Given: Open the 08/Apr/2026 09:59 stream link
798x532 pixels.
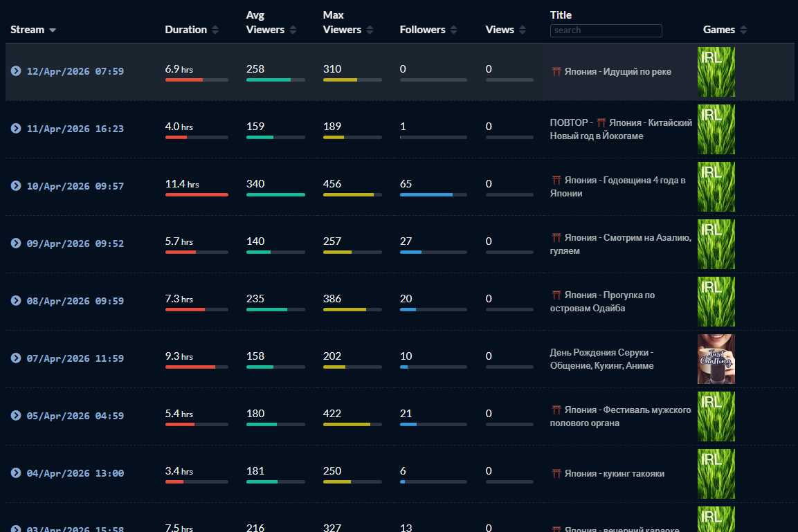Looking at the screenshot, I should [x=75, y=301].
